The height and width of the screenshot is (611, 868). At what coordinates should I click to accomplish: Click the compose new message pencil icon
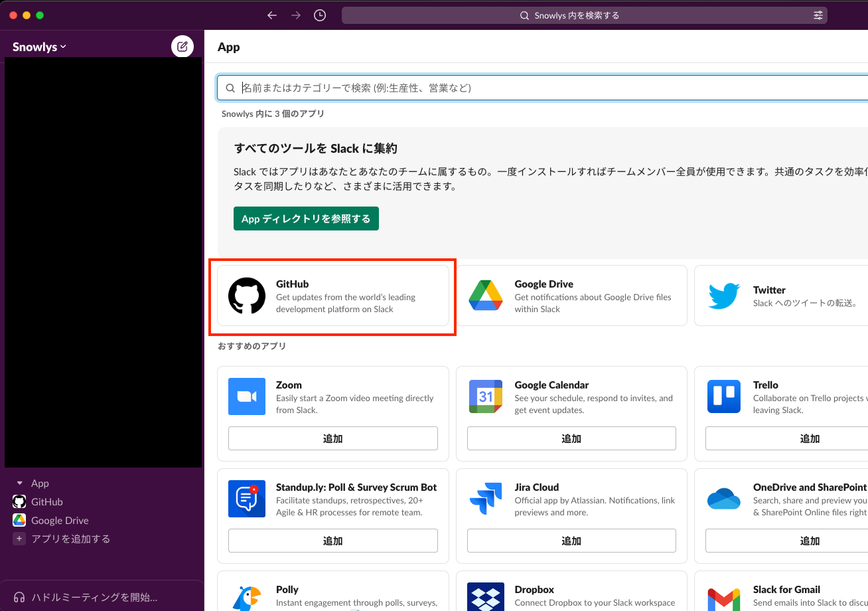[182, 46]
